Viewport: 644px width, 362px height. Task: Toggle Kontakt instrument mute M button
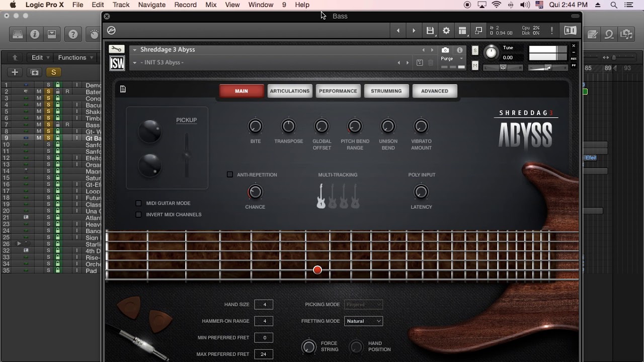coord(475,65)
